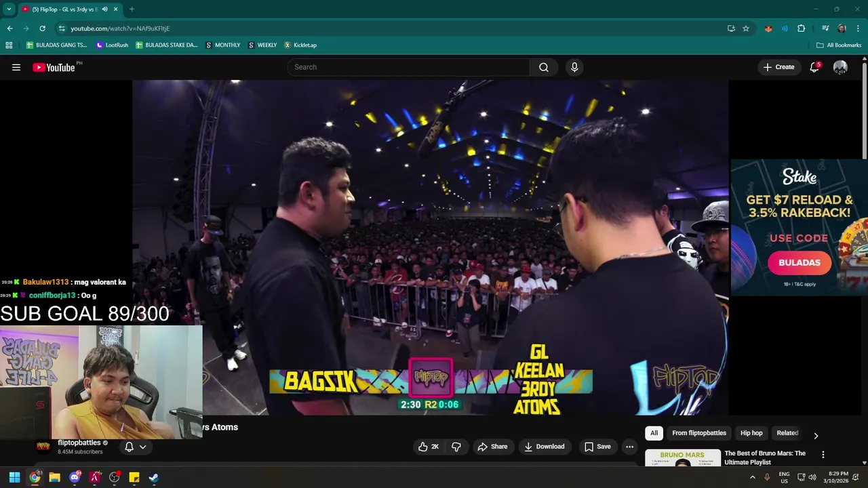
Task: Dislike the video with thumbs down
Action: (456, 447)
